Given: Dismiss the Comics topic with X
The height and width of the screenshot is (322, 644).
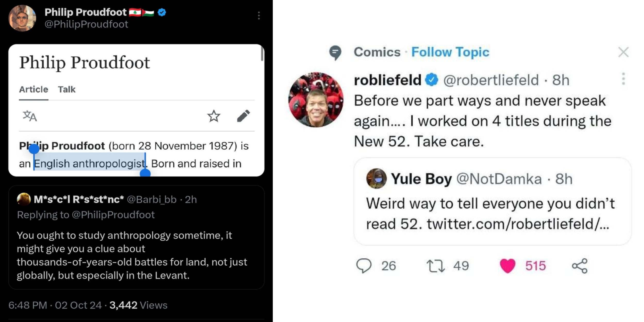Looking at the screenshot, I should tap(623, 52).
